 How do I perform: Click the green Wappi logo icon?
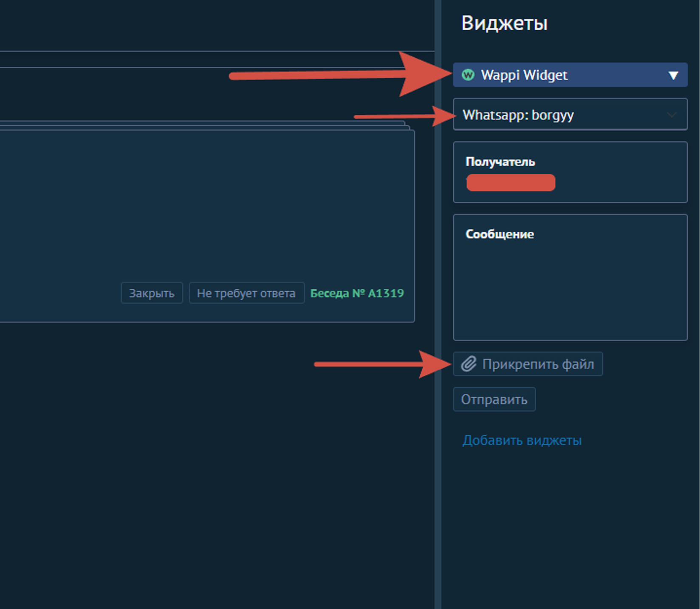468,75
